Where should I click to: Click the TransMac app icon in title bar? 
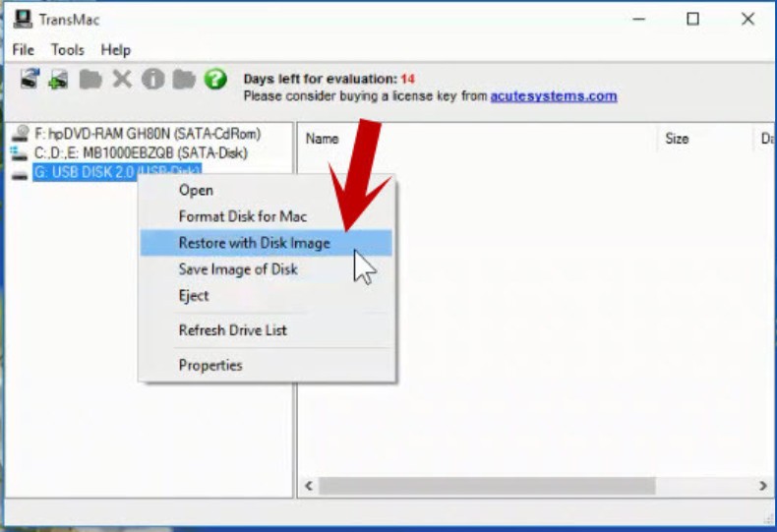(20, 19)
